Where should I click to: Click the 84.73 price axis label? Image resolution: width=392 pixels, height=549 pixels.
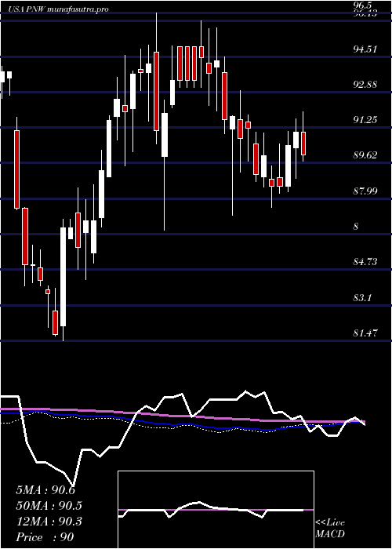pyautogui.click(x=365, y=261)
